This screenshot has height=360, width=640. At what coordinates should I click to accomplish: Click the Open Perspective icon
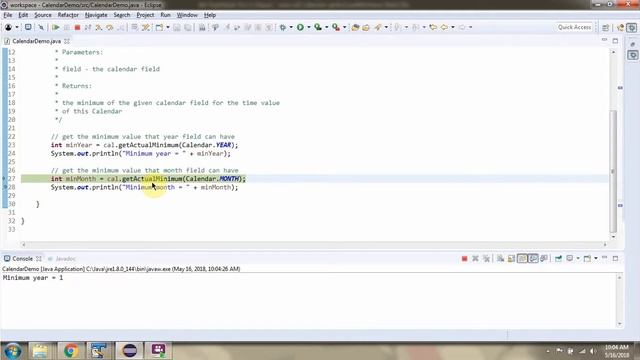(x=606, y=27)
